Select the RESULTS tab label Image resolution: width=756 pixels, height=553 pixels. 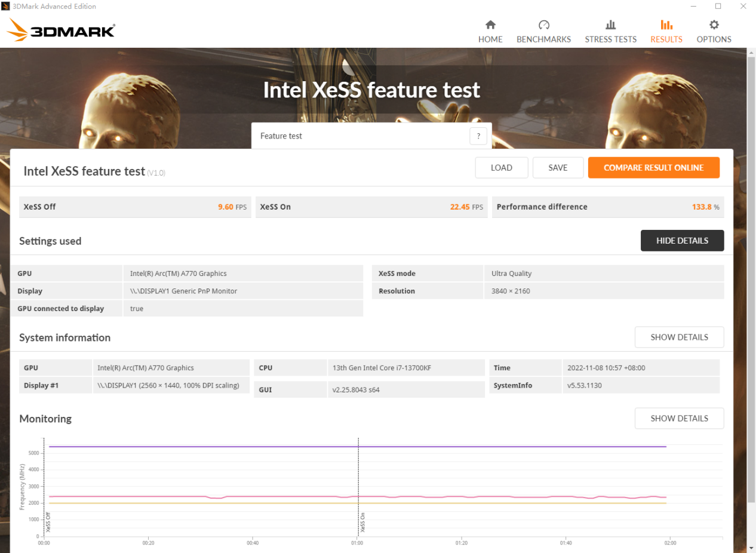tap(666, 39)
